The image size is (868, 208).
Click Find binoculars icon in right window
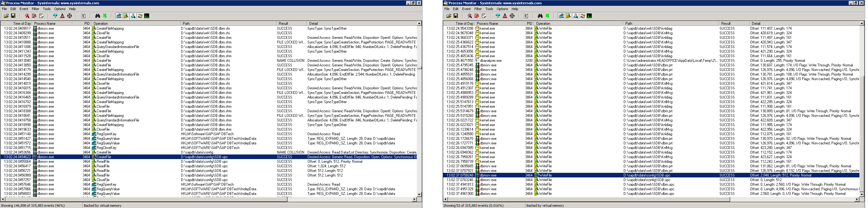(540, 16)
